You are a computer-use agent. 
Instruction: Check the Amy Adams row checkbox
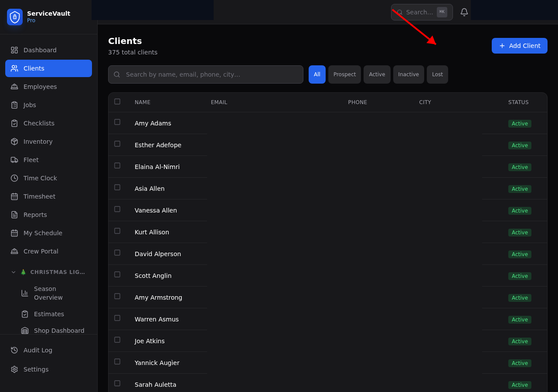coord(117,122)
